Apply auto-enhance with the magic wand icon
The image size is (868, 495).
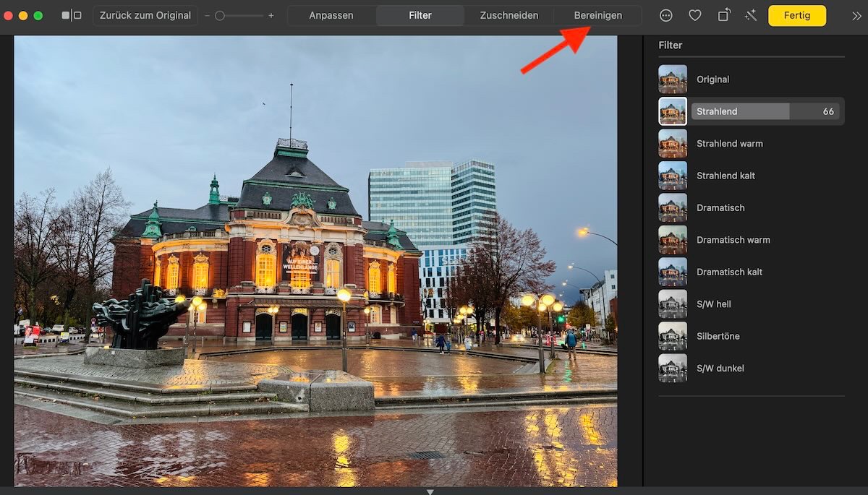751,15
